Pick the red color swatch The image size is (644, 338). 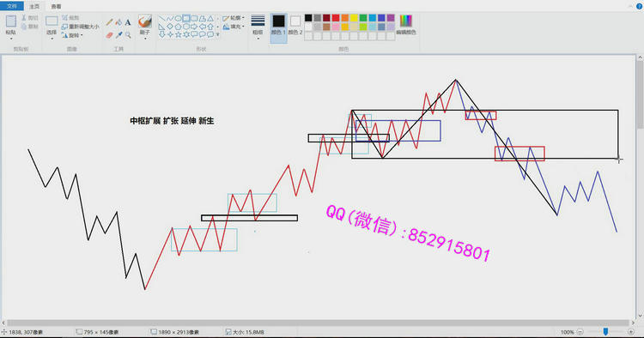click(x=336, y=18)
